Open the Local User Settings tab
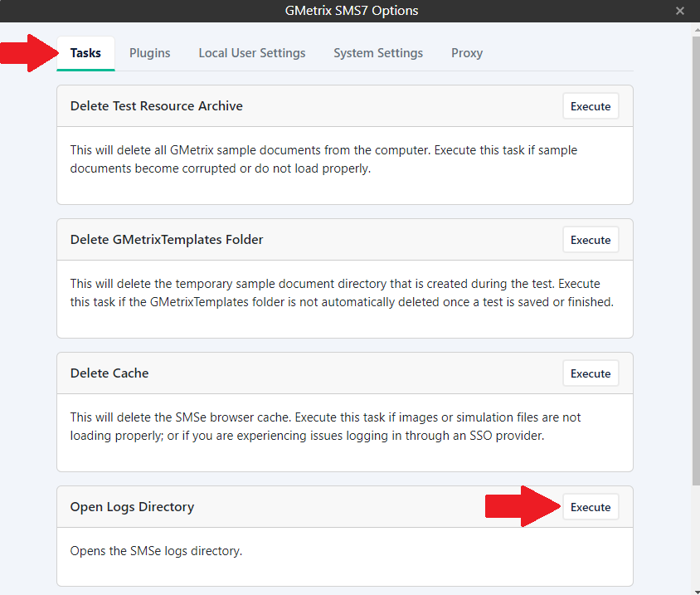The height and width of the screenshot is (595, 700). point(252,53)
